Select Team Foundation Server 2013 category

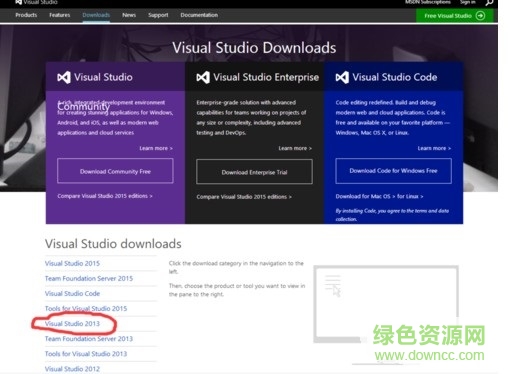(89, 339)
